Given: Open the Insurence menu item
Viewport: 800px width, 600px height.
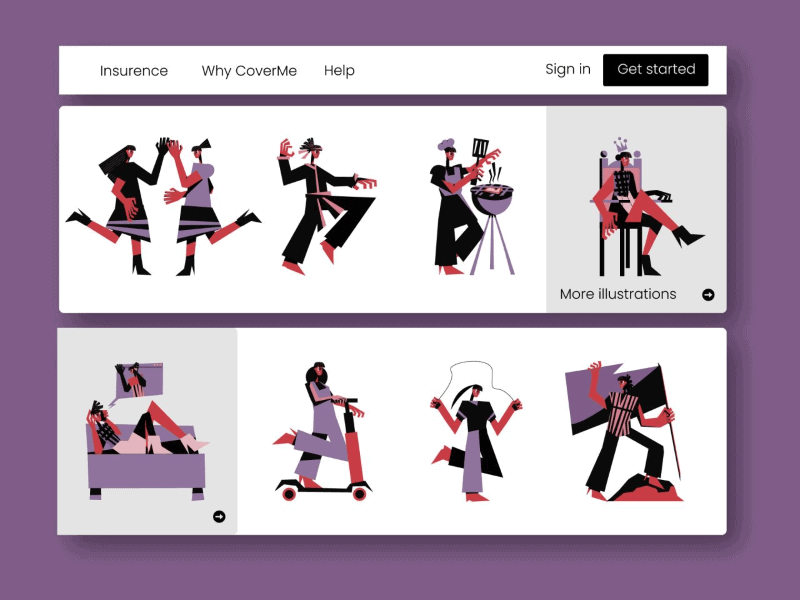Looking at the screenshot, I should tap(134, 70).
